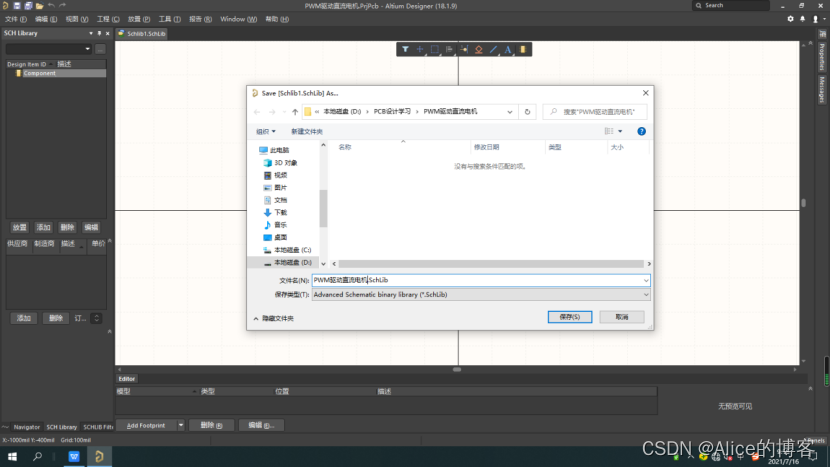Click the Redo arrow icon
831x468 pixels.
pos(63,6)
